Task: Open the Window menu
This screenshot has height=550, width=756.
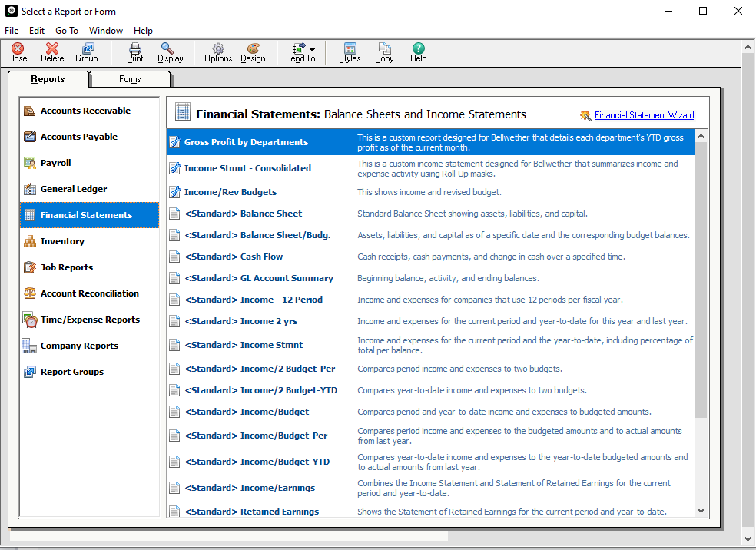Action: coord(105,31)
